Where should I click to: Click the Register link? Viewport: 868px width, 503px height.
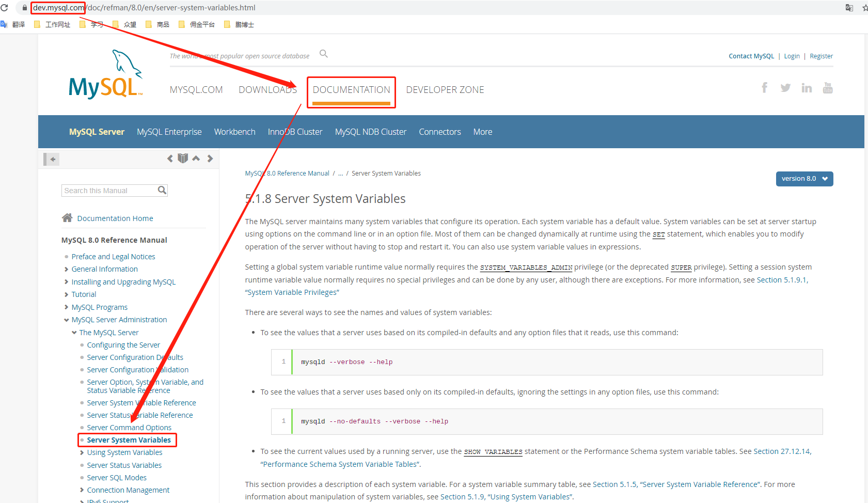tap(821, 56)
